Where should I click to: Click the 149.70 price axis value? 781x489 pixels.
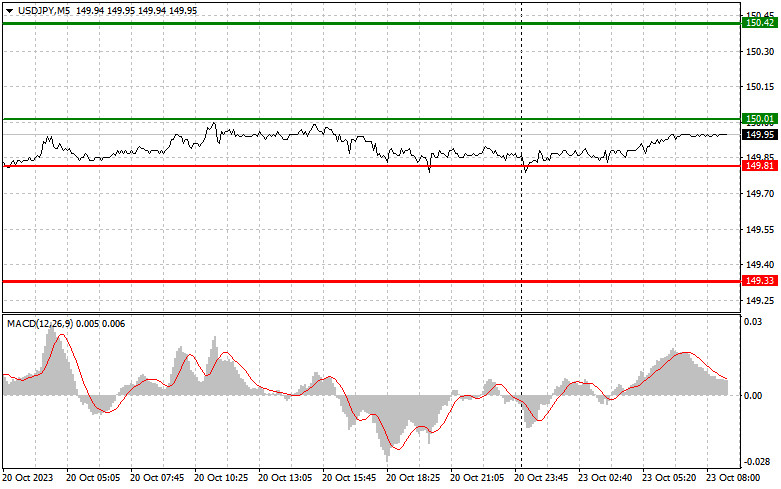pos(760,193)
